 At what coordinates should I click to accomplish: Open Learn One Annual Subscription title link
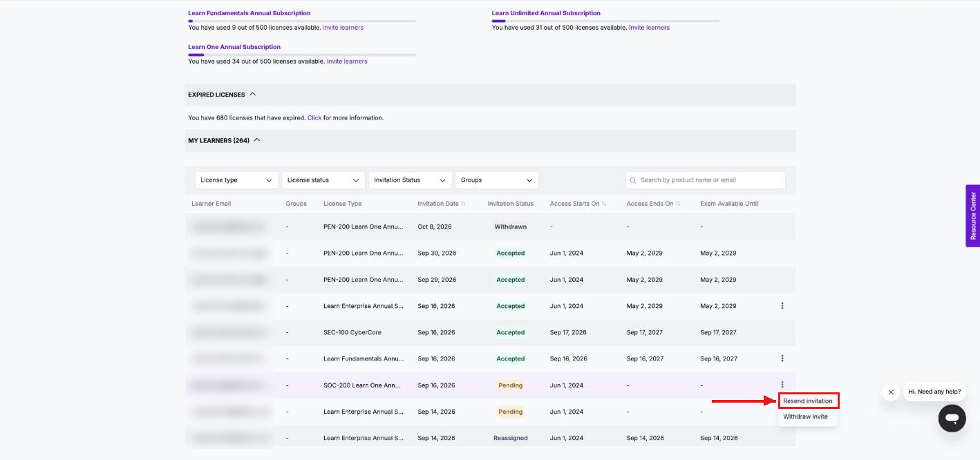[x=234, y=47]
